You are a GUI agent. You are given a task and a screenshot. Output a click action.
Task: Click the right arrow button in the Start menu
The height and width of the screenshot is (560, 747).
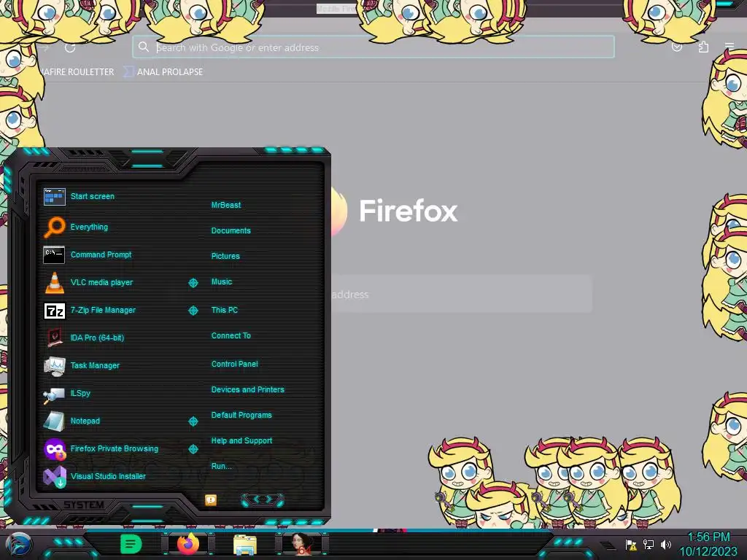[x=269, y=499]
